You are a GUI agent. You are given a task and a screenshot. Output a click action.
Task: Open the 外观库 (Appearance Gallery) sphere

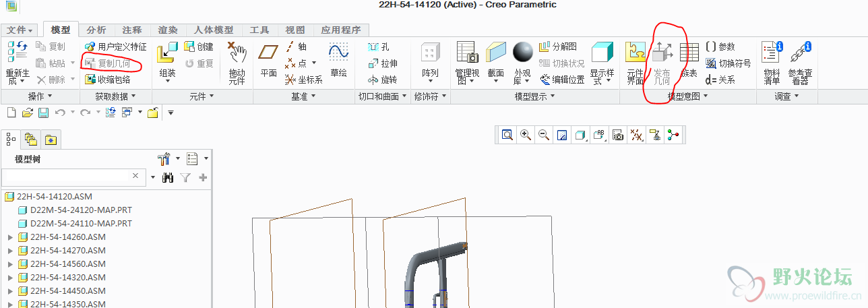(x=523, y=52)
